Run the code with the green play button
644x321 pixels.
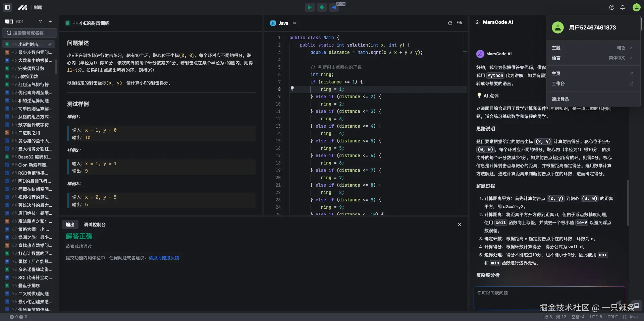click(310, 7)
